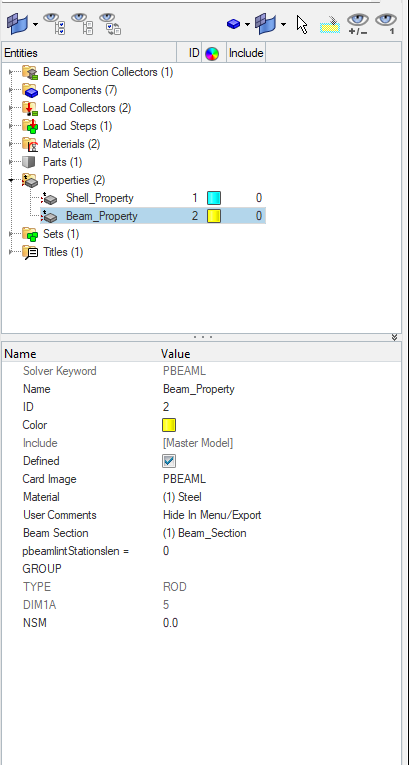Click the Entities column header
Image resolution: width=409 pixels, height=765 pixels.
tap(89, 53)
